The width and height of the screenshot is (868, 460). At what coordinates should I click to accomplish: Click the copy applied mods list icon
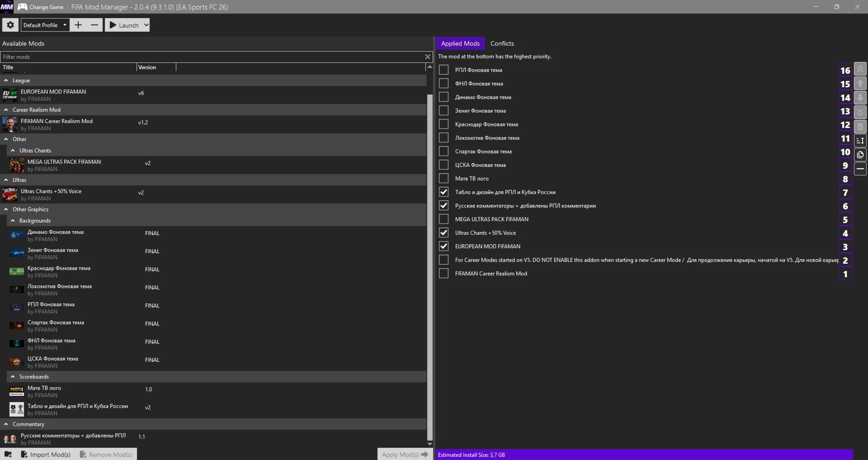pyautogui.click(x=860, y=155)
